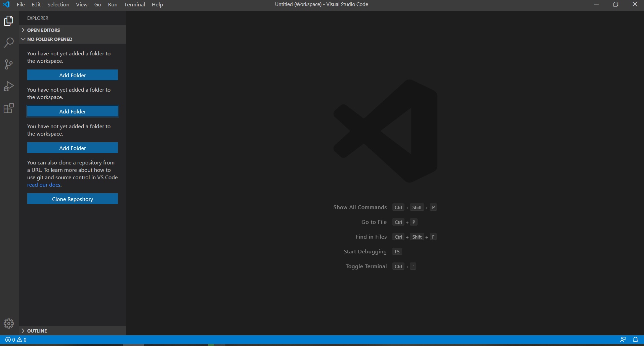Expand the Open Editors section
This screenshot has width=644, height=346.
point(44,30)
